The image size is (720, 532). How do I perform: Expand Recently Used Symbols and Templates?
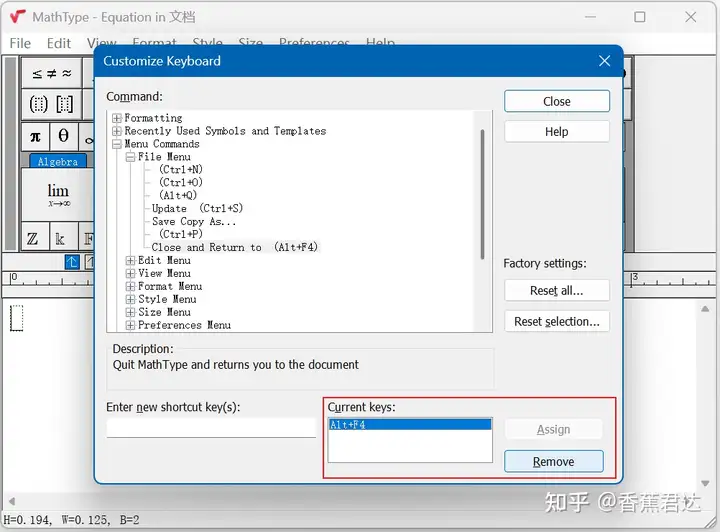click(117, 131)
